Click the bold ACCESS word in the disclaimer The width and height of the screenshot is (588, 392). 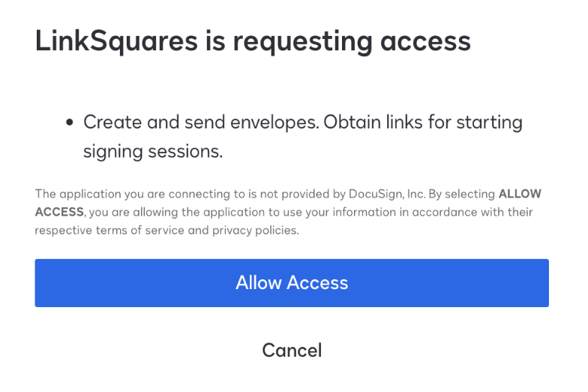click(x=59, y=212)
